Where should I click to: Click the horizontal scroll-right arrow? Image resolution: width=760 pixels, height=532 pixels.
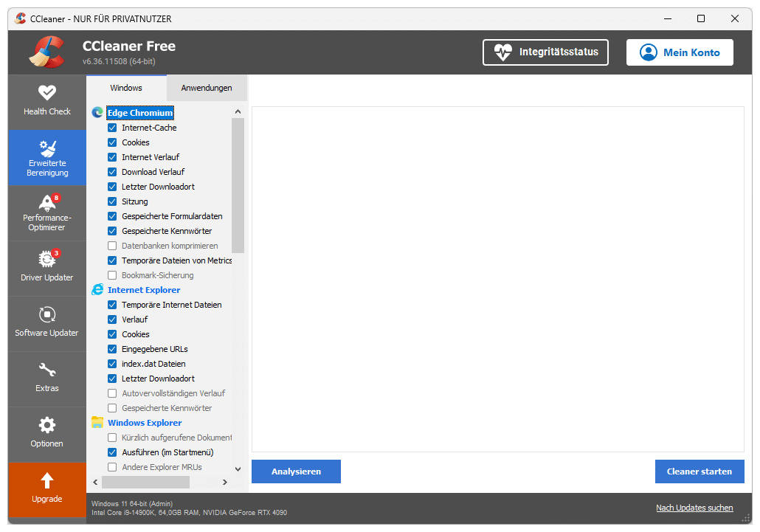point(225,482)
